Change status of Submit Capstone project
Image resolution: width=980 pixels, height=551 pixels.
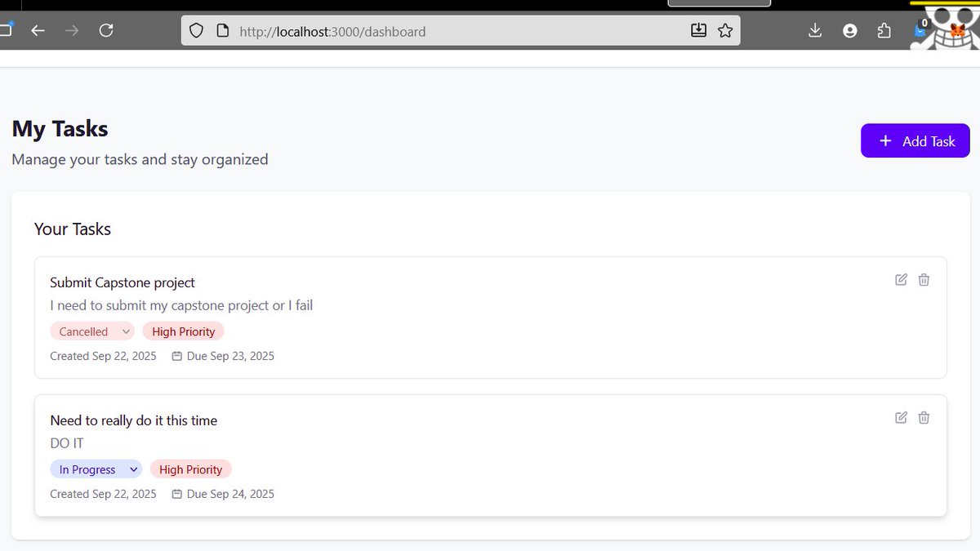point(91,331)
